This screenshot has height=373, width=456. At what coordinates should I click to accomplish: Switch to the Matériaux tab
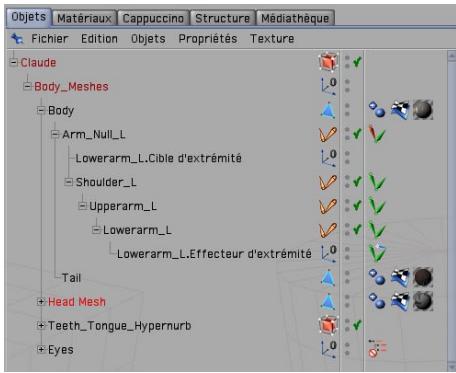84,18
